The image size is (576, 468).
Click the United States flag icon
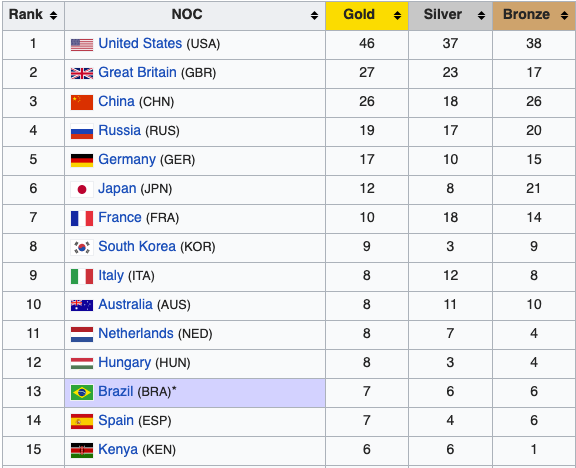pyautogui.click(x=82, y=45)
